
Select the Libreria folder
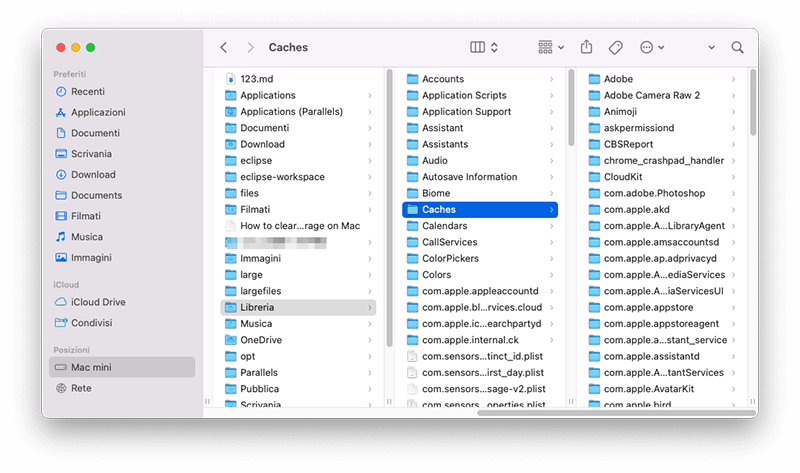(x=298, y=308)
